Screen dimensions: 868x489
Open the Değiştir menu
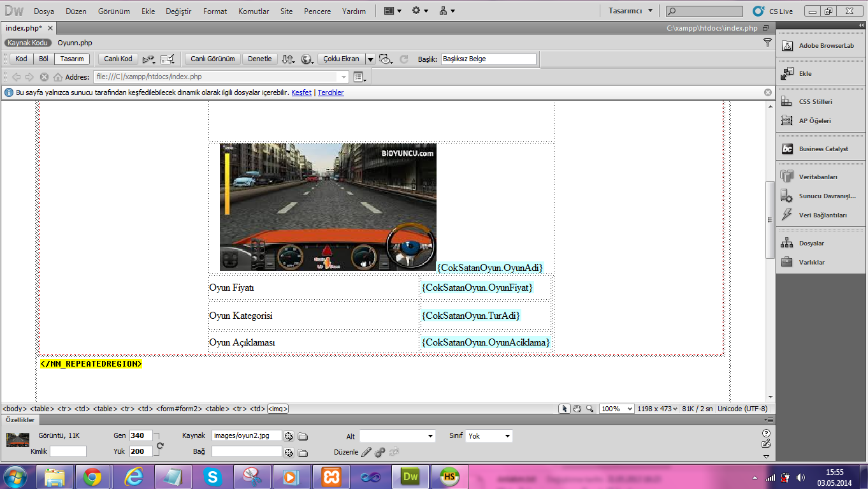(179, 11)
